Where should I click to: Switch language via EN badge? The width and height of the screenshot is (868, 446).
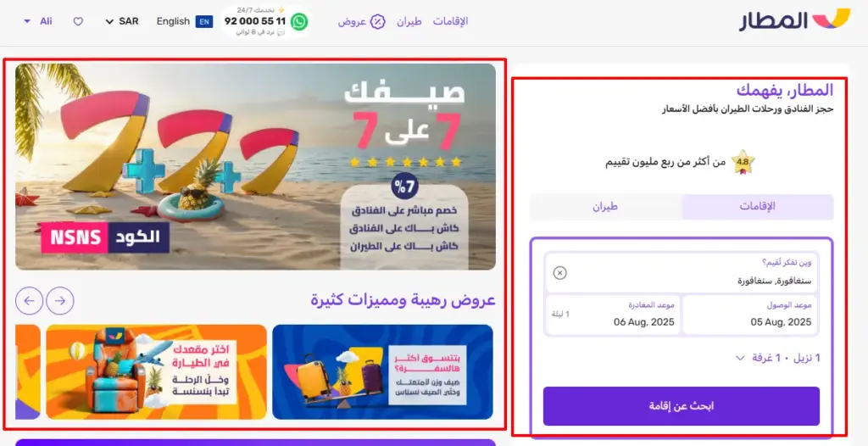[204, 21]
